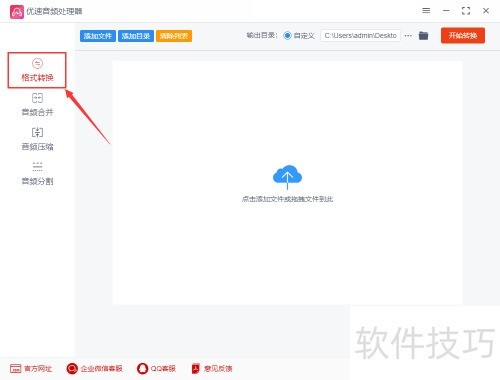
Task: Open the 格式转换 format conversion tab
Action: pos(37,70)
